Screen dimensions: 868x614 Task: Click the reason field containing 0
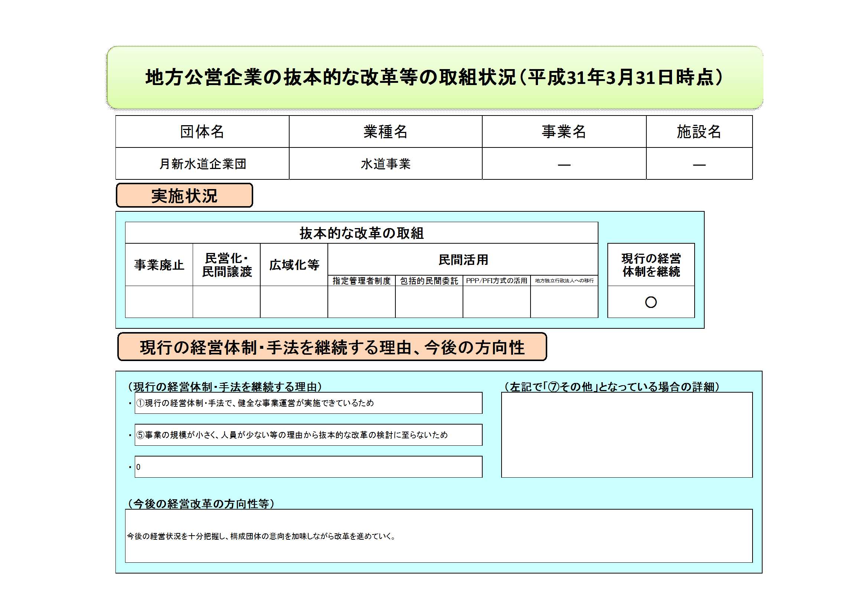(x=309, y=467)
